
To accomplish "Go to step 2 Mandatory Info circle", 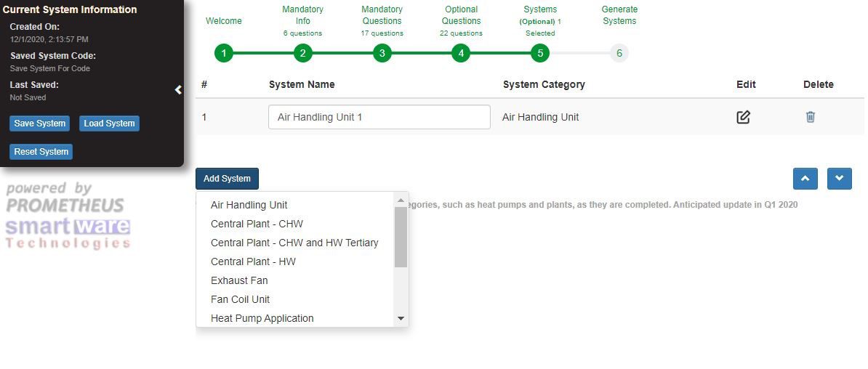I will (x=303, y=53).
